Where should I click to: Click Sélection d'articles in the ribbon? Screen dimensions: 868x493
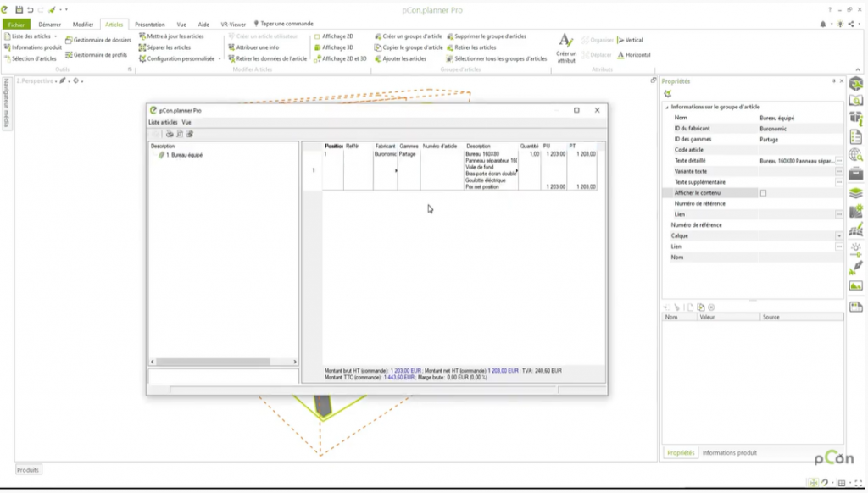coord(30,58)
